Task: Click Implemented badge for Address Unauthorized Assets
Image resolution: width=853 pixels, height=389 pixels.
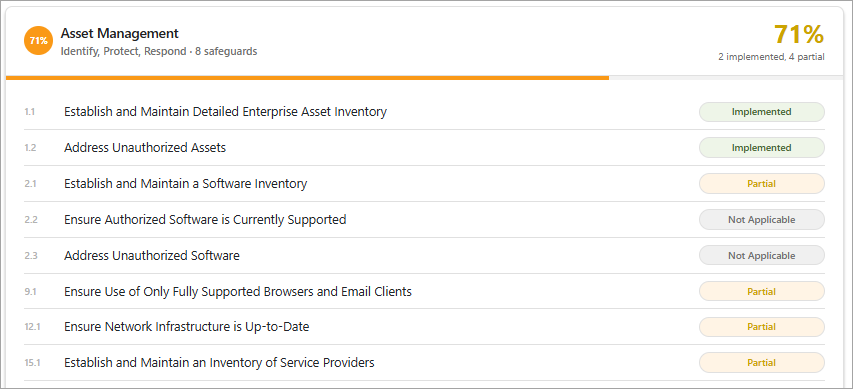Action: point(762,148)
